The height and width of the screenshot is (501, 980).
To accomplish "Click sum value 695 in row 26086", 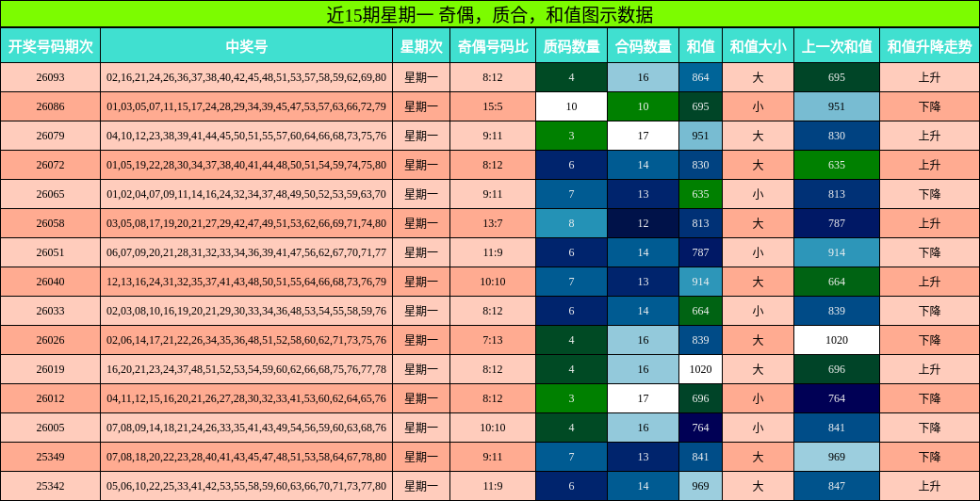I will (x=701, y=106).
